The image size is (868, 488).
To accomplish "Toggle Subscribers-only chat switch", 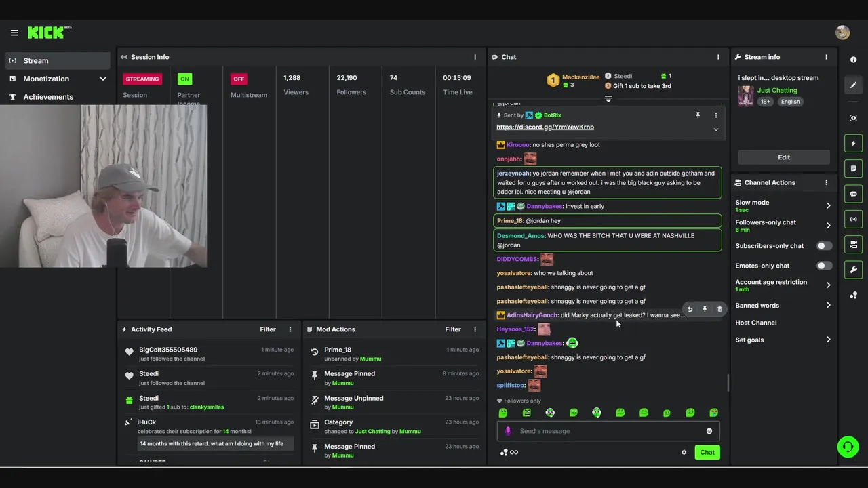I will [x=824, y=246].
